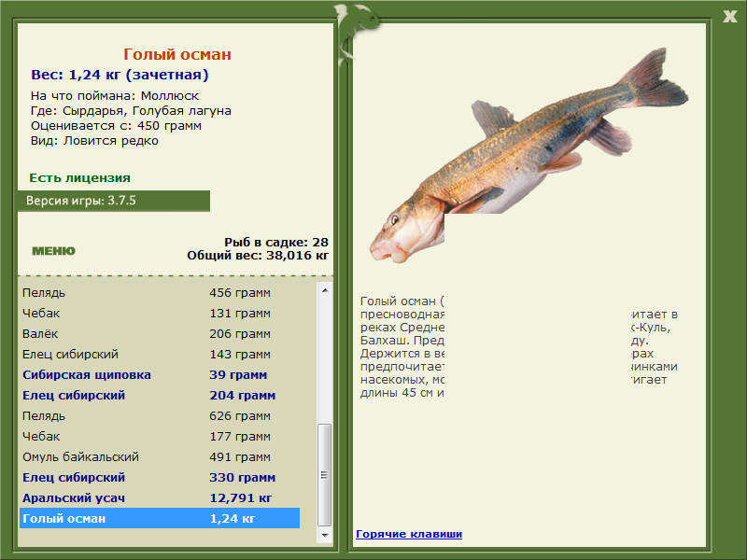747x560 pixels.
Task: Click the fish description paragraph
Action: click(519, 347)
